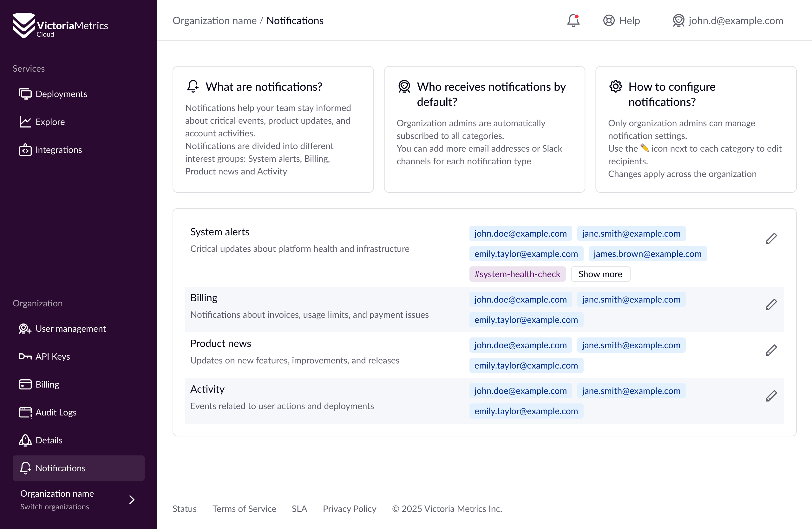Click the VictoriaMetrics Cloud logo
The height and width of the screenshot is (529, 812).
[x=60, y=26]
